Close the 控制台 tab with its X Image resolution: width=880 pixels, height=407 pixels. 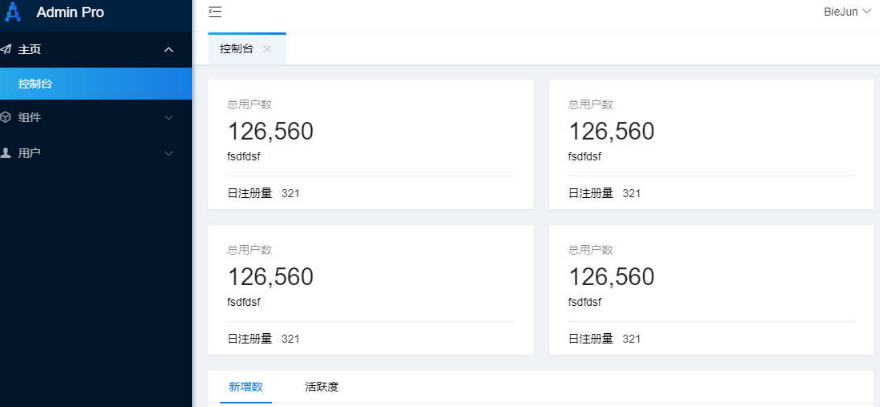coord(267,49)
